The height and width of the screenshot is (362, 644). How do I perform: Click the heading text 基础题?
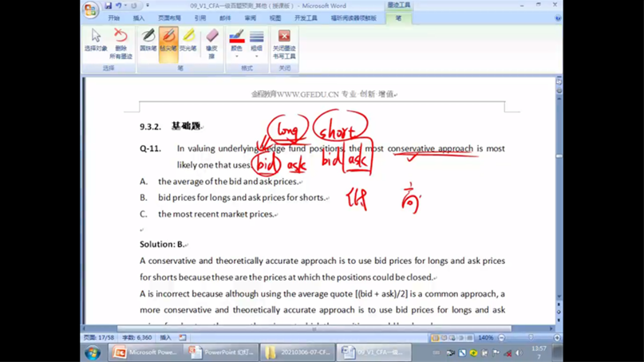pyautogui.click(x=186, y=126)
